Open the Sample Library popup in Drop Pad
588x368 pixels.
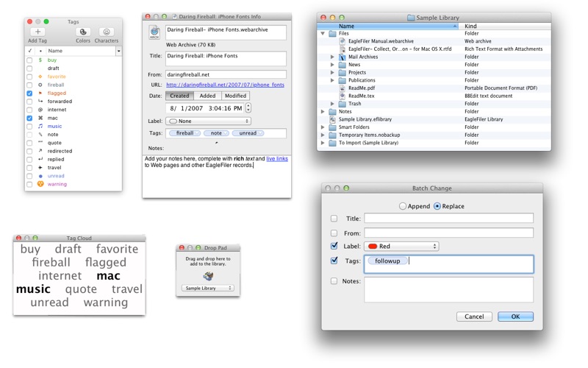tap(208, 288)
